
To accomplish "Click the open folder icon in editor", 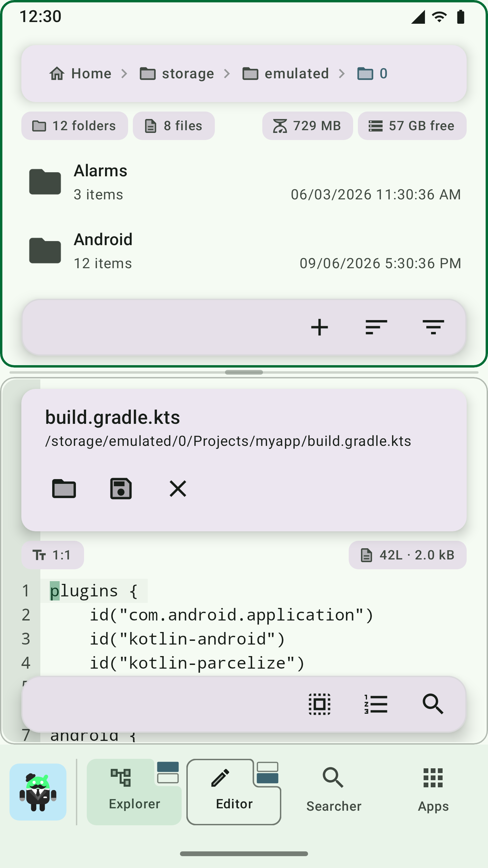I will pos(64,489).
